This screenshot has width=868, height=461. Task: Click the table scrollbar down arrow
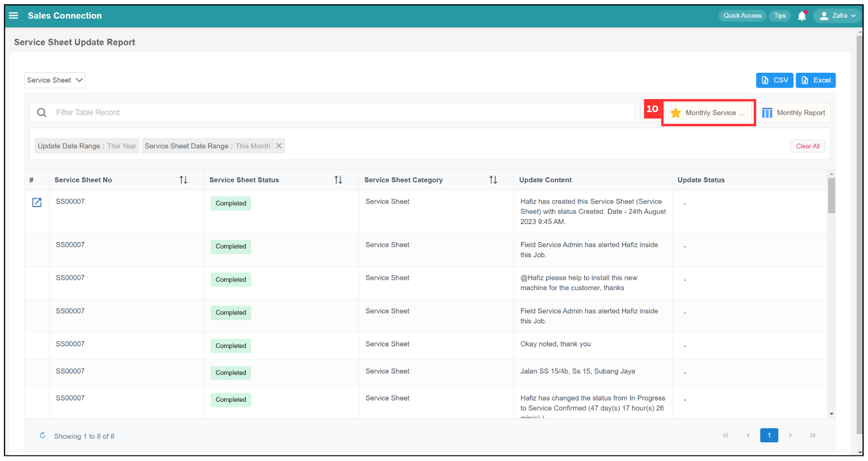pos(831,414)
